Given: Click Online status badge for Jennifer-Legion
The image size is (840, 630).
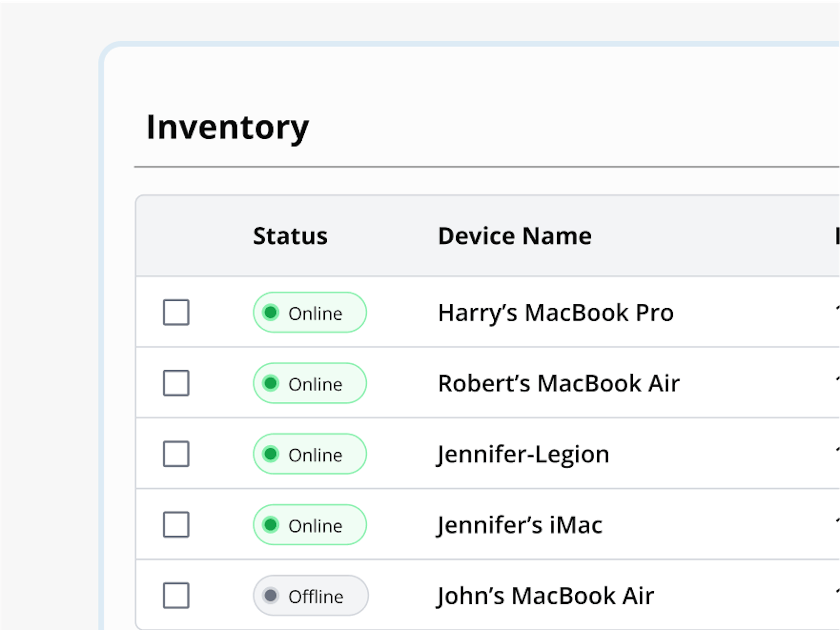Looking at the screenshot, I should (x=310, y=454).
